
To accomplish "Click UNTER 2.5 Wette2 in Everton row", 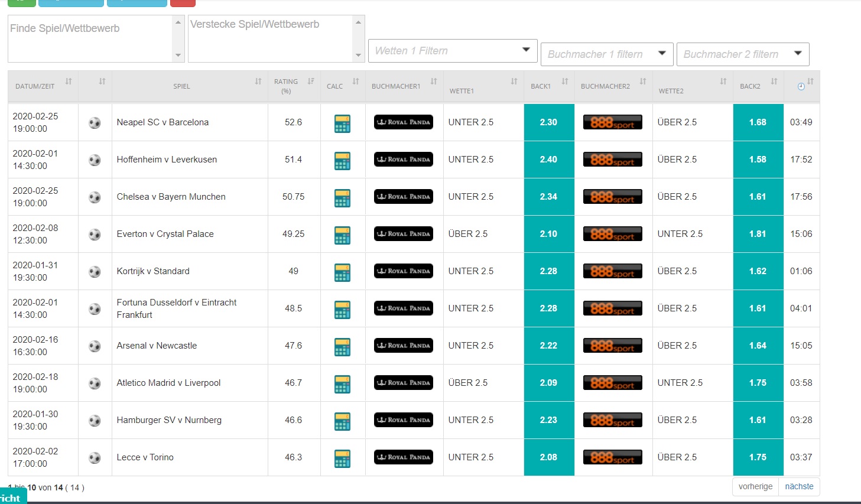I will [680, 234].
